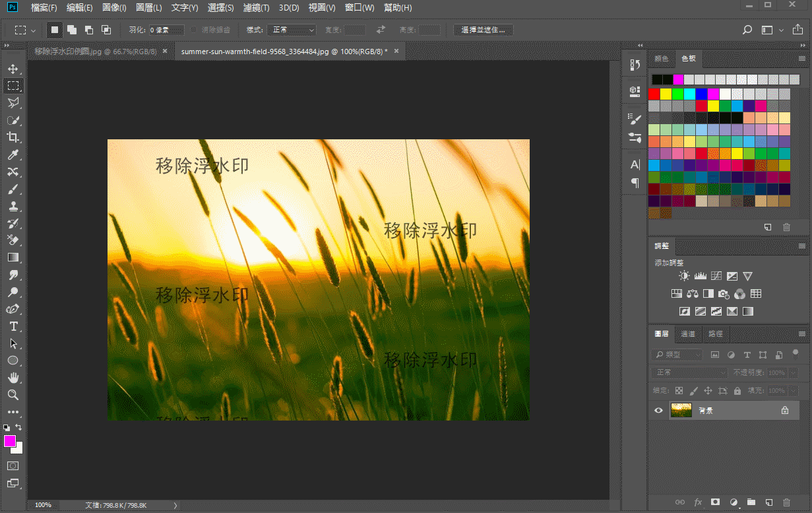Image resolution: width=812 pixels, height=513 pixels.
Task: Pick the red swatch in the 色板 panel
Action: point(654,94)
